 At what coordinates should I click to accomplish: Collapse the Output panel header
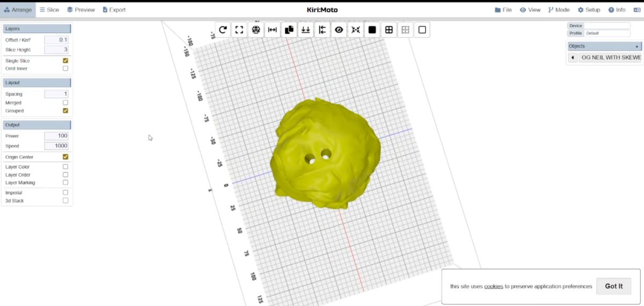(37, 125)
